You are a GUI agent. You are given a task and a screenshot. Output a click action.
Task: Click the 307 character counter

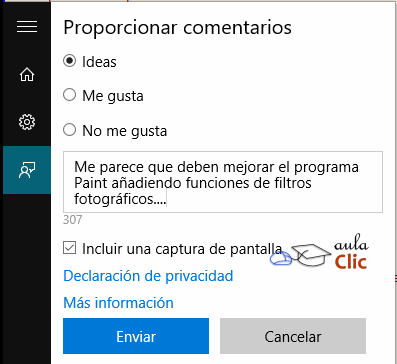coord(72,220)
